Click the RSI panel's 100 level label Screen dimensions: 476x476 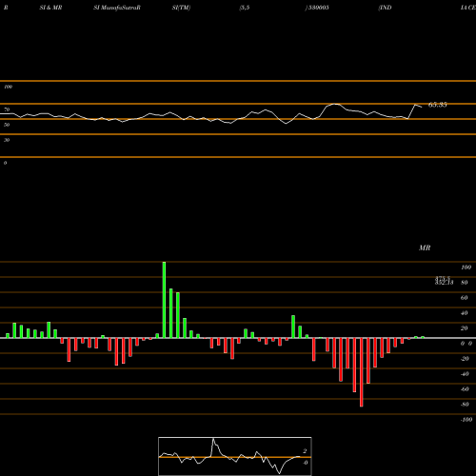(8, 87)
